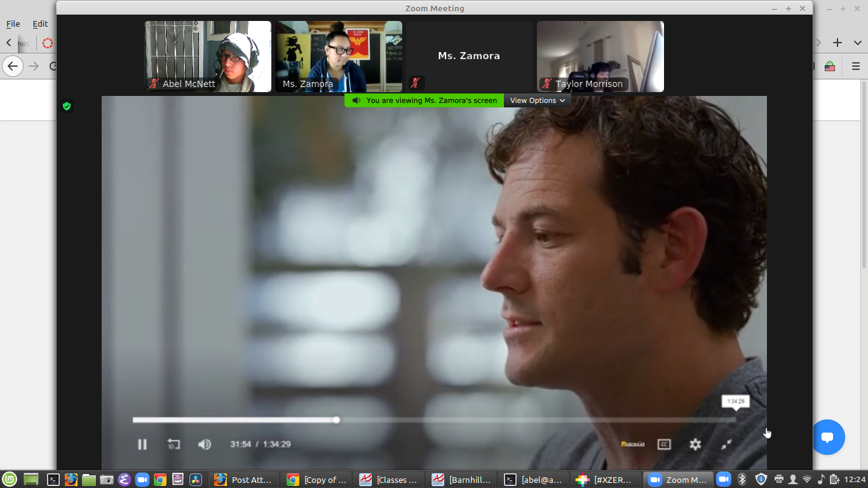Launch terminal from panel launcher

click(54, 480)
